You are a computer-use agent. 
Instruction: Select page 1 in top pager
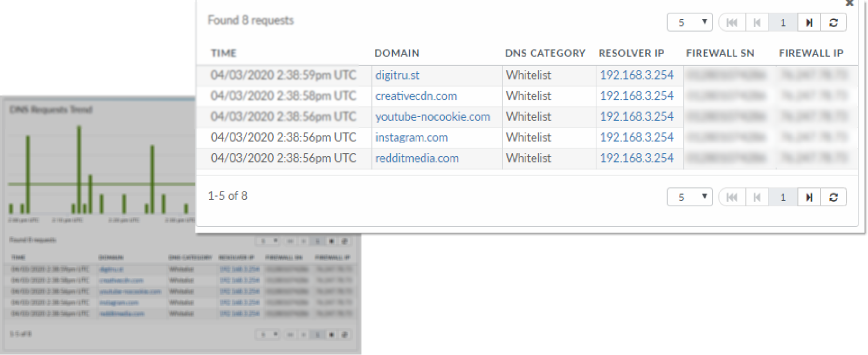point(783,23)
